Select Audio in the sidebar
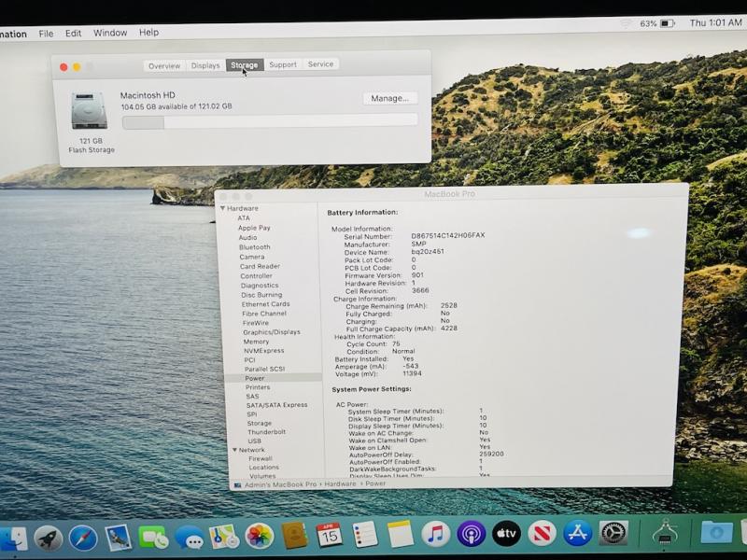This screenshot has height=560, width=747. pos(247,237)
